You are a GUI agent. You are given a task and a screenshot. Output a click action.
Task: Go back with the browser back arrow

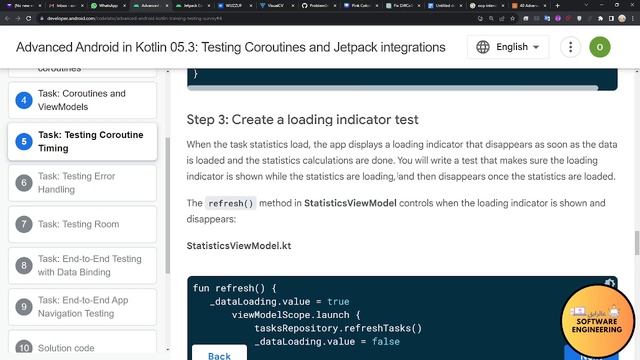[x=7, y=18]
